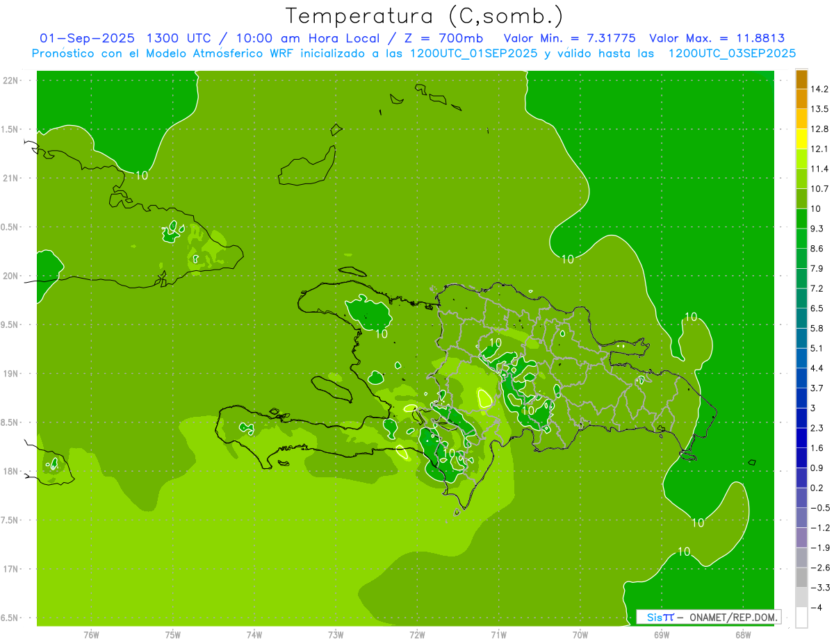The height and width of the screenshot is (644, 834).
Task: Click the "8.6" color bar value
Action: (x=817, y=248)
